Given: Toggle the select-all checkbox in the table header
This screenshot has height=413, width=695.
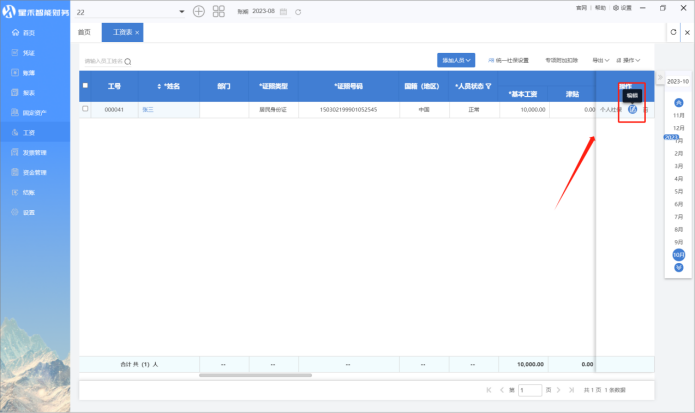Looking at the screenshot, I should click(85, 86).
